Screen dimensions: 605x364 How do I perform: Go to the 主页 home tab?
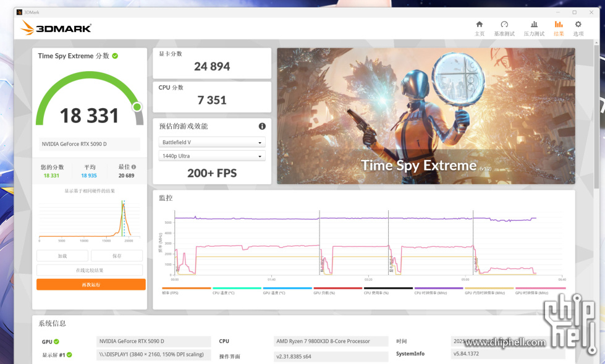coord(479,28)
